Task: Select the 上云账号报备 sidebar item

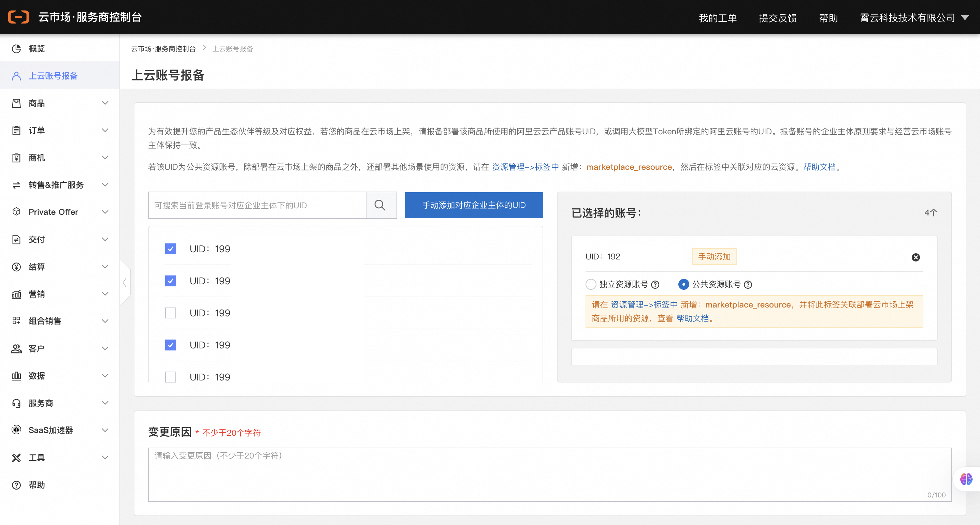Action: tap(60, 76)
